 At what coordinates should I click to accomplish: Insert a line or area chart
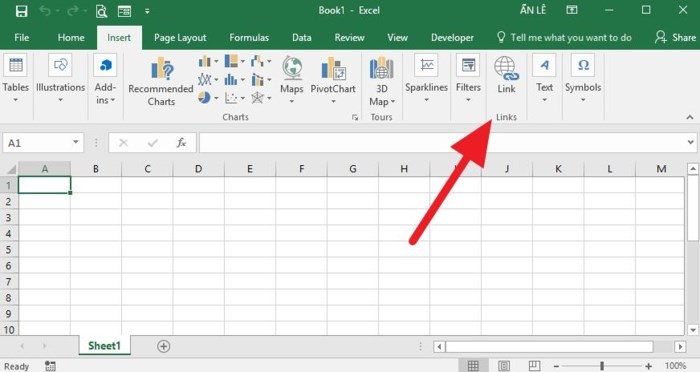click(x=204, y=79)
